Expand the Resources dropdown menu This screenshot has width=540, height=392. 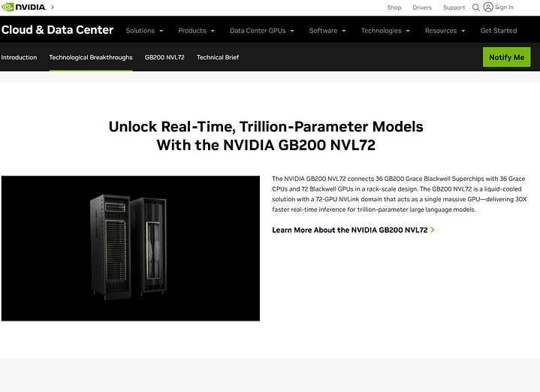coord(445,31)
